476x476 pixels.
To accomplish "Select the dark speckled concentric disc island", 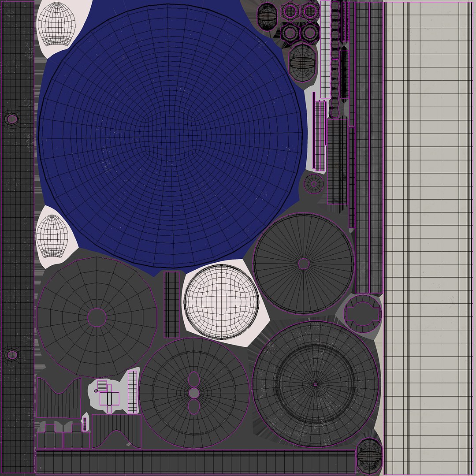I will tap(316, 384).
